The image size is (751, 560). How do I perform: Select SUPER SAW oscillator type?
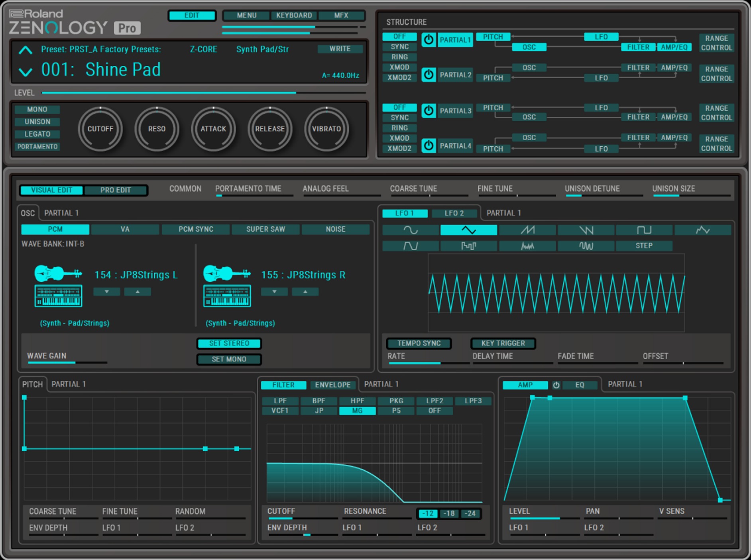pos(265,229)
